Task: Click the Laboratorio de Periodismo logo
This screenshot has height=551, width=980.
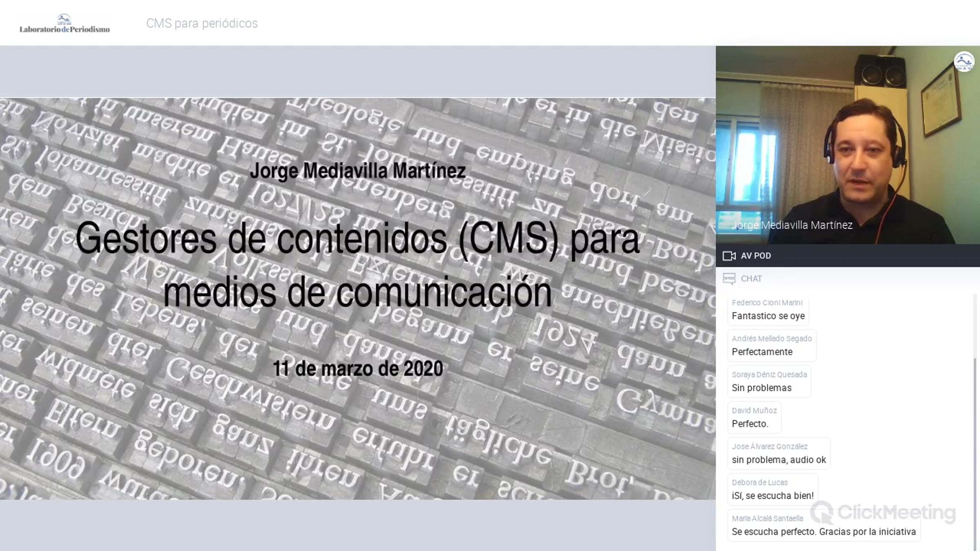Action: click(65, 24)
